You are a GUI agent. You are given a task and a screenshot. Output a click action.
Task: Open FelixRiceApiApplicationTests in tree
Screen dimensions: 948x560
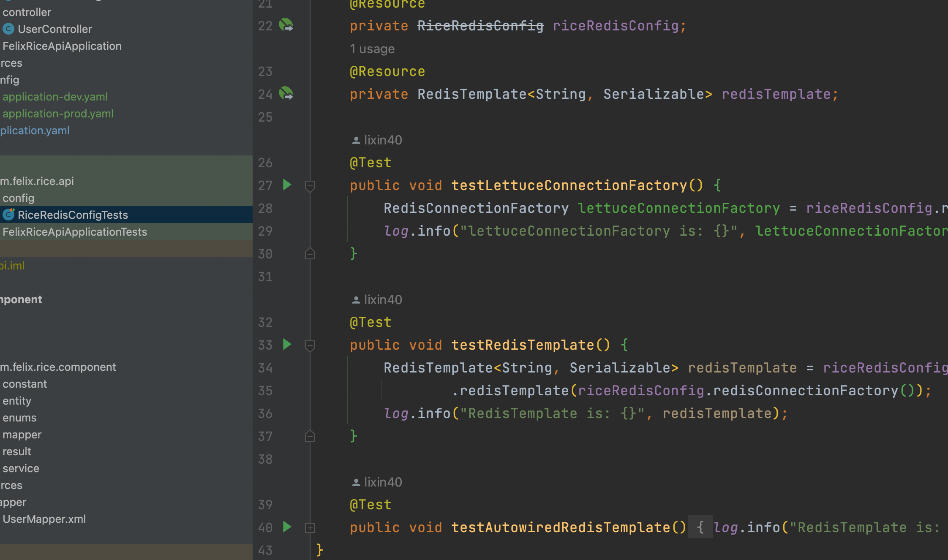75,232
